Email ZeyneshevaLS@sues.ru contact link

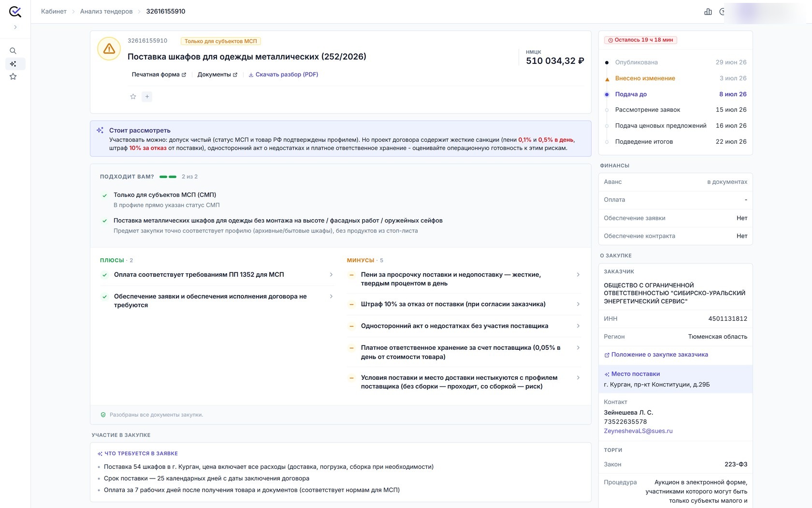click(638, 431)
